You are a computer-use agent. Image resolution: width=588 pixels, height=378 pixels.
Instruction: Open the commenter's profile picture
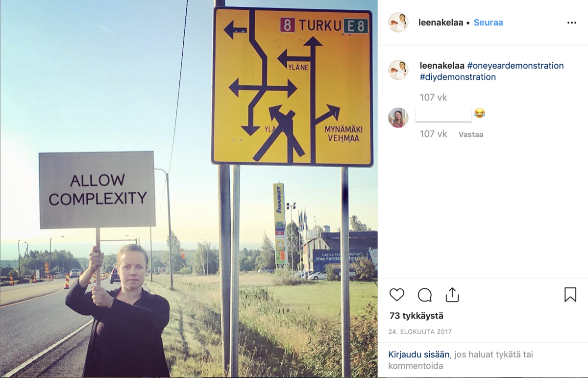coord(398,118)
